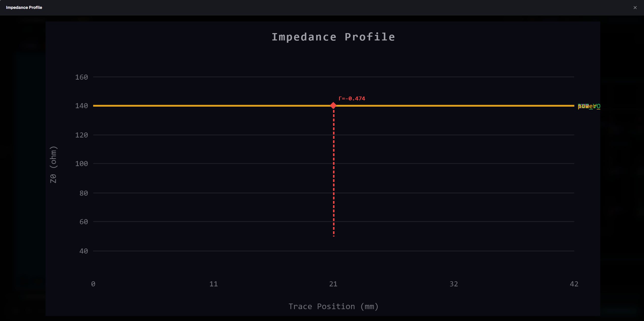Close the Impedance Profile dialog
Screen dimensions: 644x321
click(635, 8)
